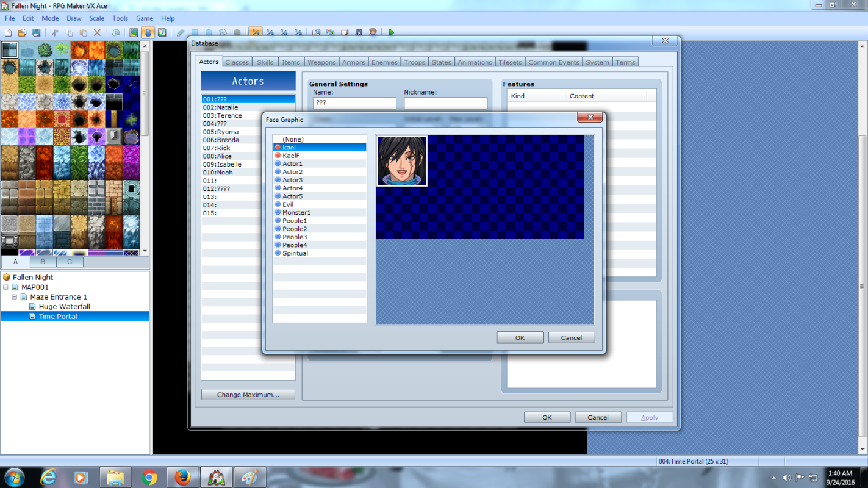Confirm Face Graphic with OK button
868x488 pixels.
point(520,338)
